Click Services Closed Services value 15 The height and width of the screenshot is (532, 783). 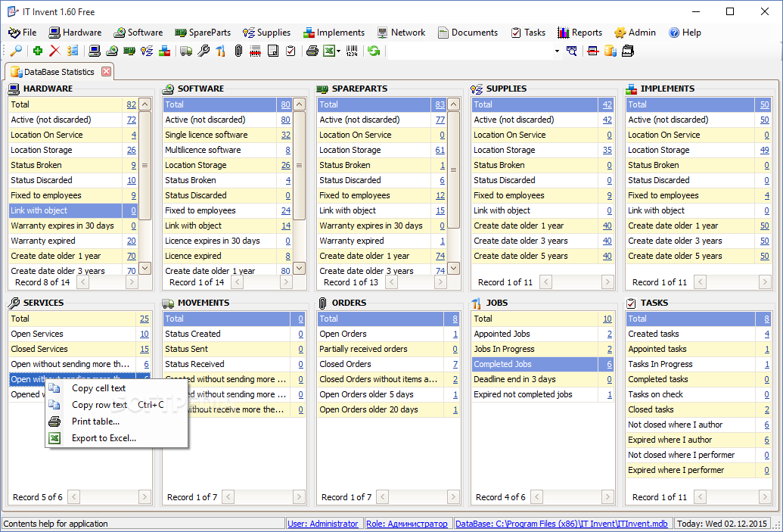(x=144, y=349)
